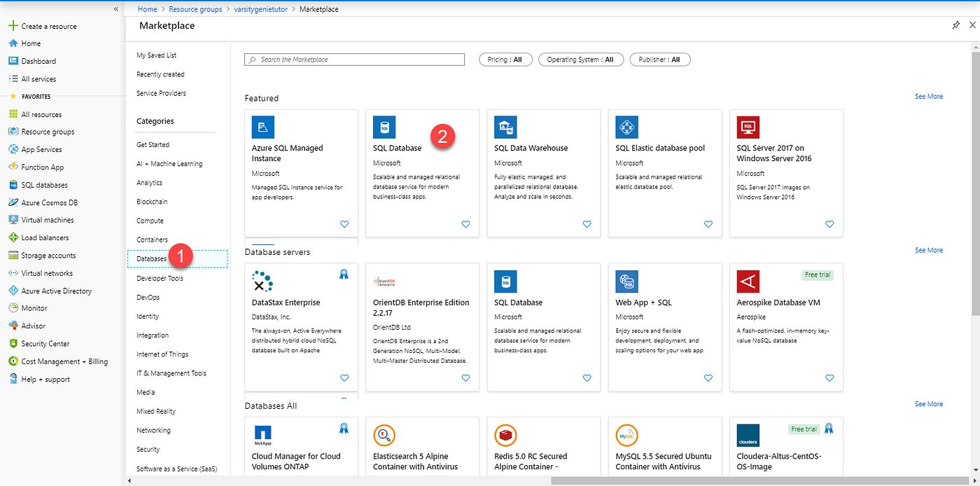This screenshot has width=980, height=486.
Task: Open Virtual machines from the favorites list
Action: tap(46, 219)
